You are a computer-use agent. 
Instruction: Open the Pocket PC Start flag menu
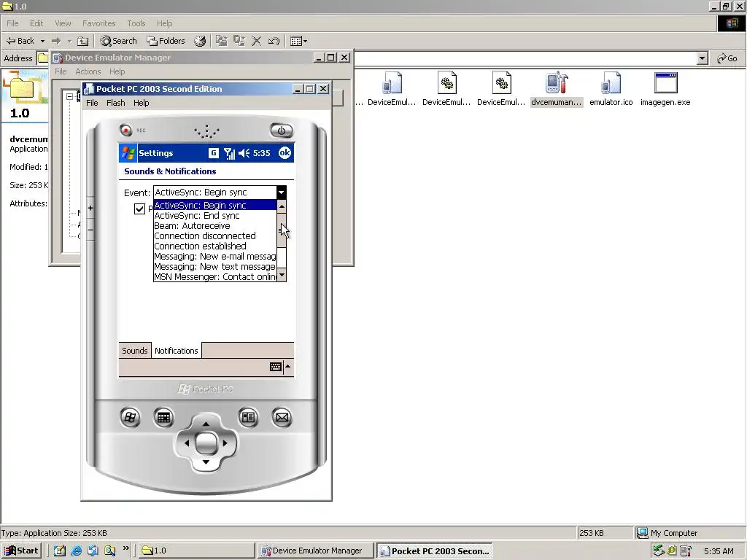(x=128, y=153)
